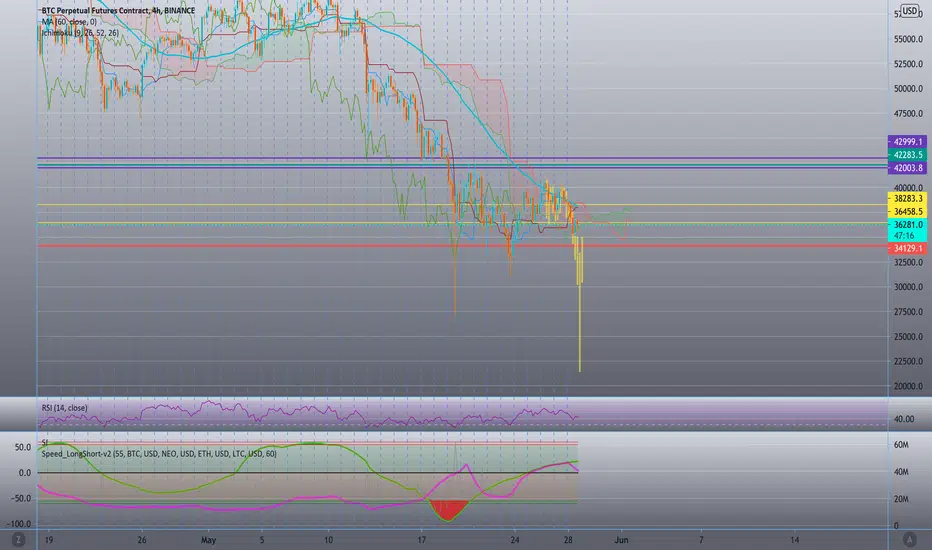Viewport: 932px width, 550px height.
Task: Click the BTC Perpetual Futures Contract title
Action: (118, 11)
